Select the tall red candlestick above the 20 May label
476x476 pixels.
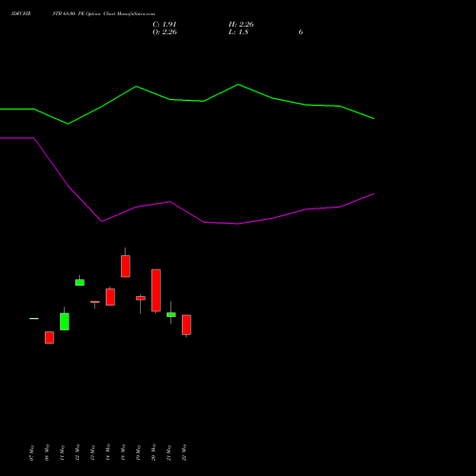156,290
